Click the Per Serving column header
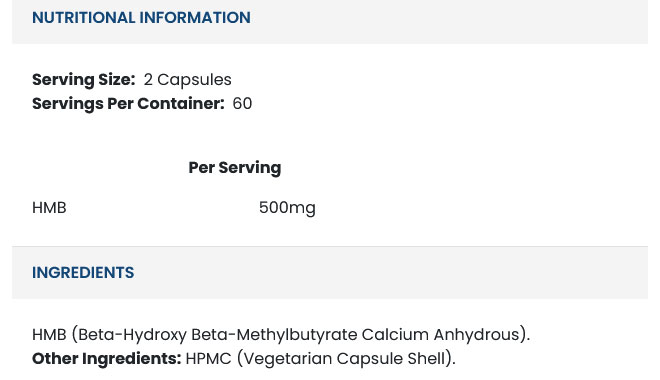The width and height of the screenshot is (660, 380). (235, 168)
